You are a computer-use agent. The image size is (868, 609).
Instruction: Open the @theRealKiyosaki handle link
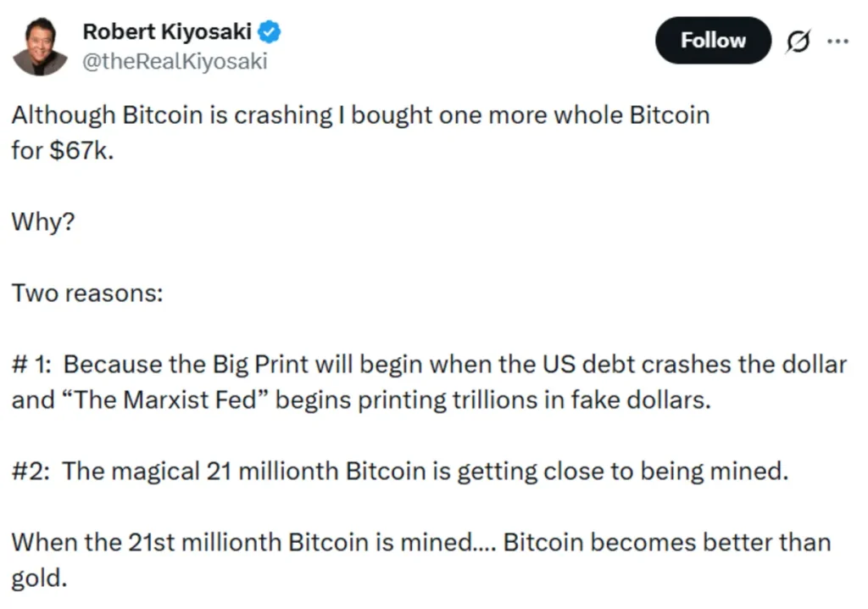click(x=174, y=60)
